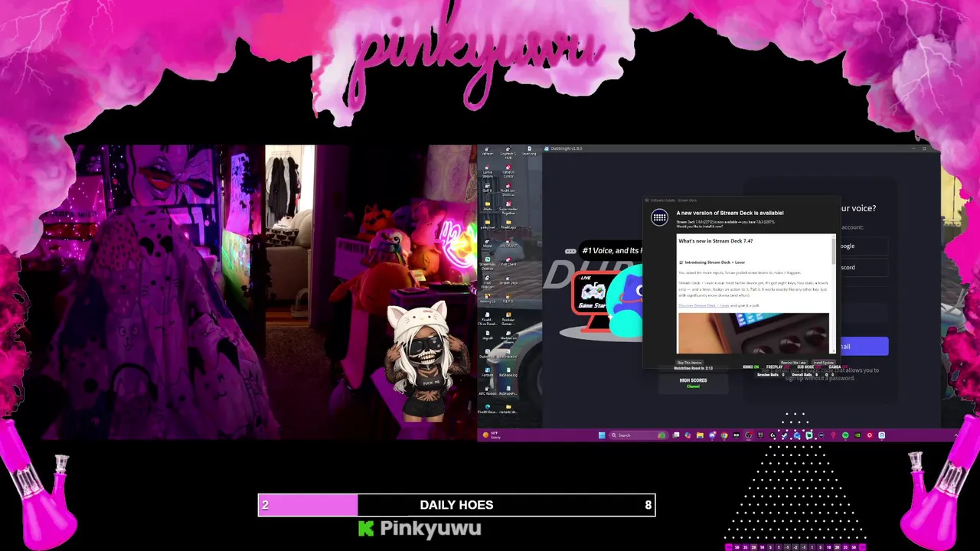Image resolution: width=980 pixels, height=551 pixels.
Task: Open the Rockstar Games desktop shortcut
Action: click(508, 319)
